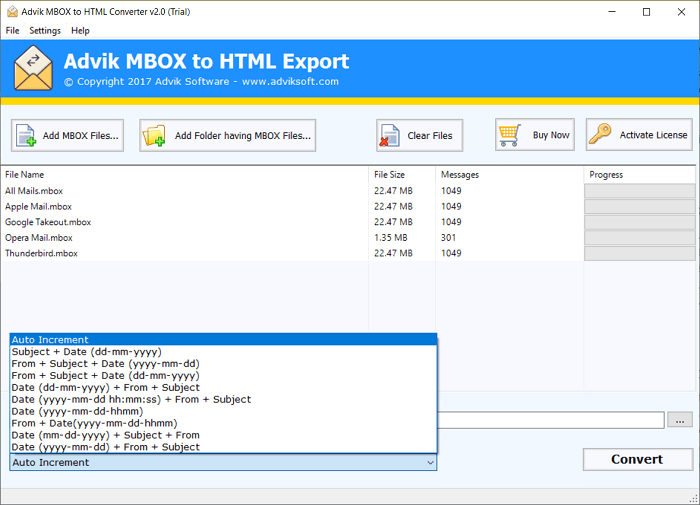
Task: Click the Advik envelope logo in banner
Action: [33, 68]
